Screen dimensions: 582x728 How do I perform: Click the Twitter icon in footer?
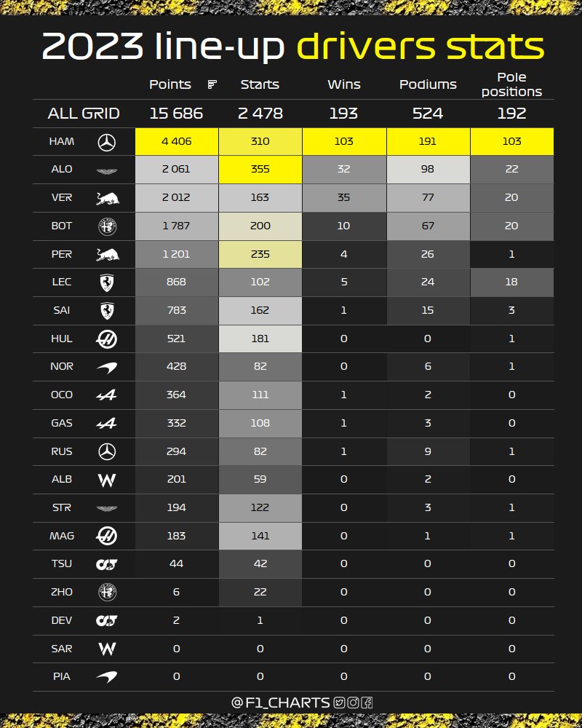[x=339, y=703]
